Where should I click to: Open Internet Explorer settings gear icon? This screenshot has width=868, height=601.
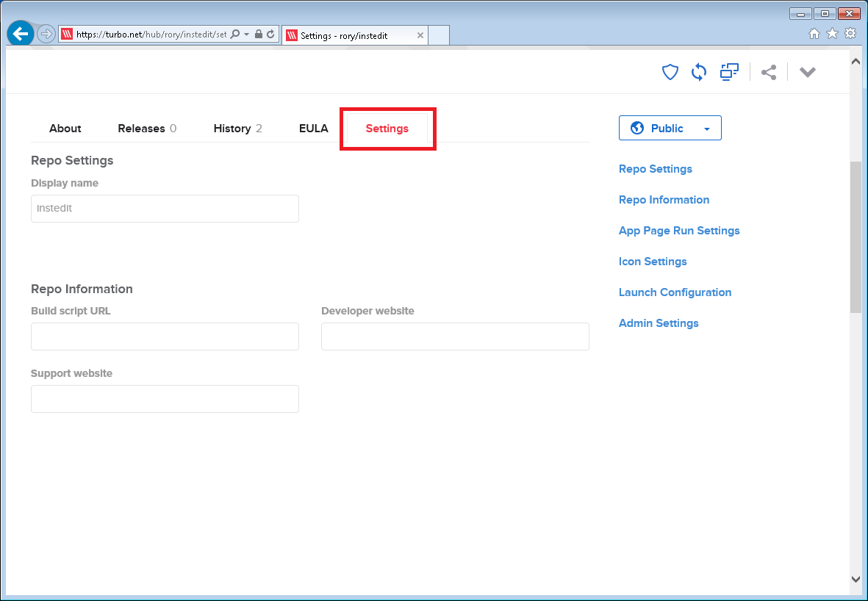[x=850, y=33]
